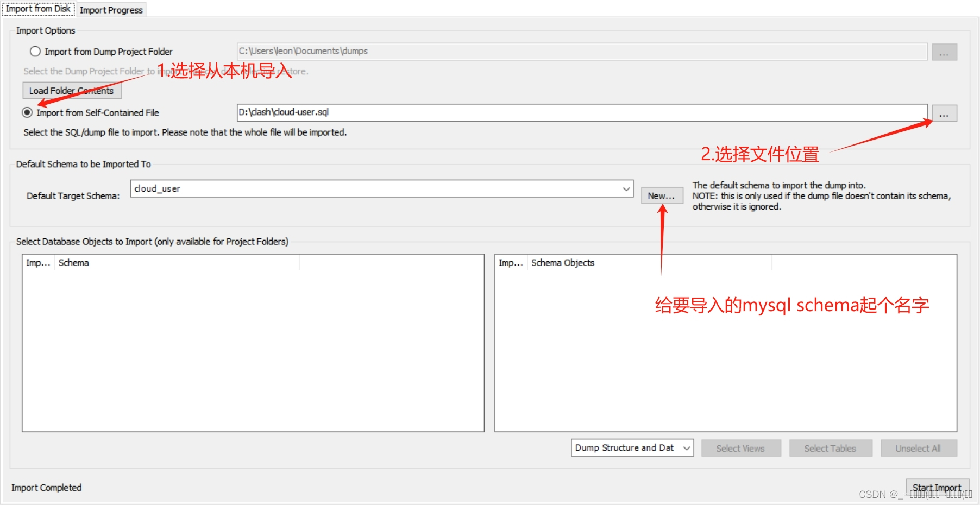Select Import from Dump Project Folder option
The height and width of the screenshot is (505, 980).
tap(35, 51)
